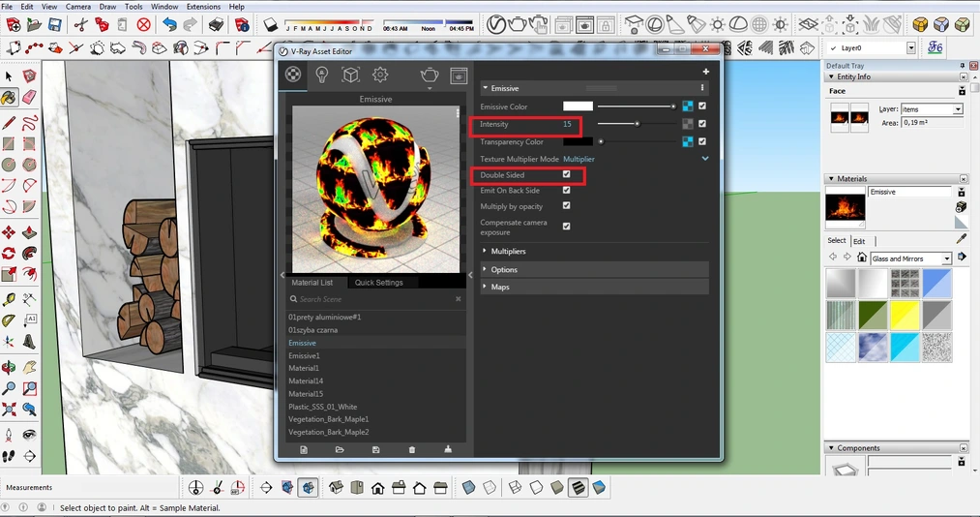Click the Save disk icon in the main toolbar

(55, 25)
